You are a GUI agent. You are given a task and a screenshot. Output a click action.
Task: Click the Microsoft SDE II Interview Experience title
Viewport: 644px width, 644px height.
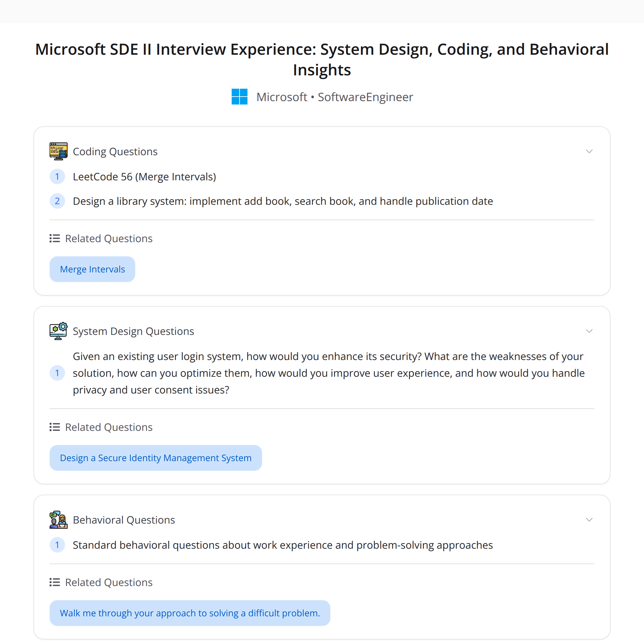[x=322, y=59]
